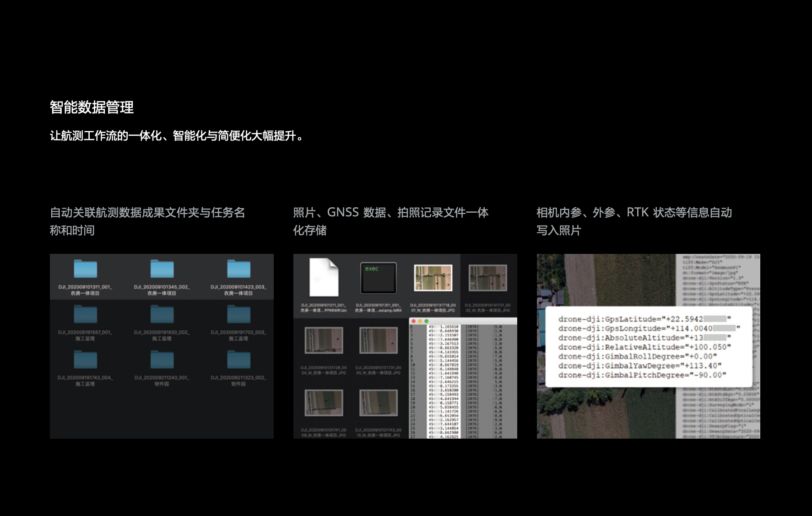Open dimmed folder DJI_202009191557_001
The height and width of the screenshot is (516, 812).
[85, 315]
